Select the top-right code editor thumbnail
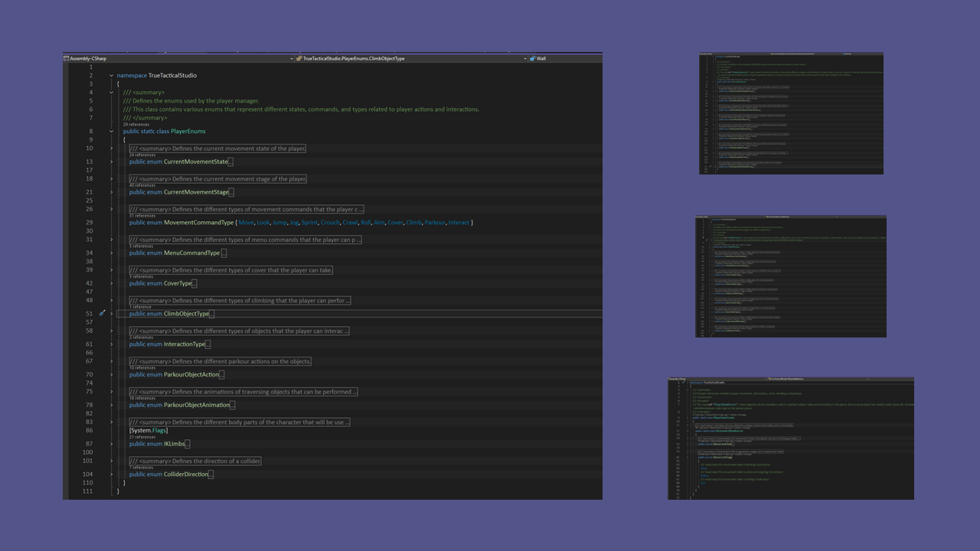Viewport: 980px width, 551px height. tap(791, 113)
